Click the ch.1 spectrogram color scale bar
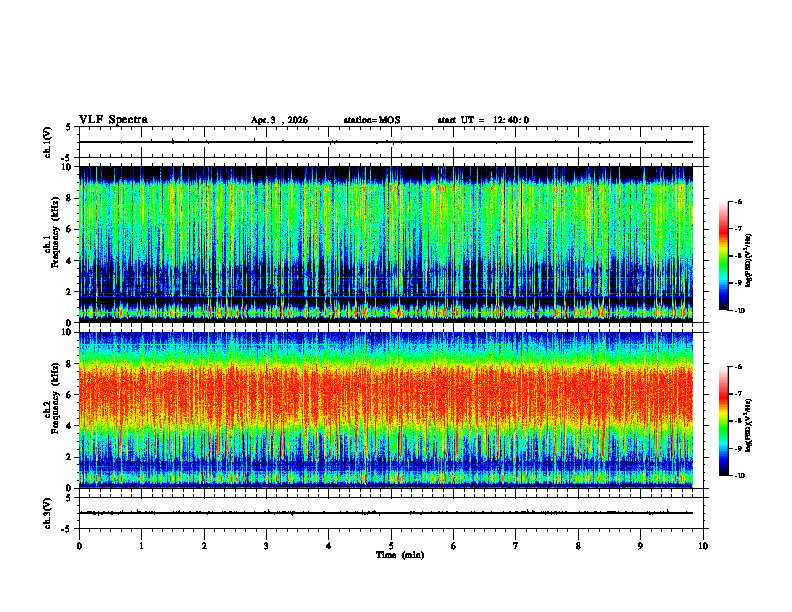The width and height of the screenshot is (792, 612). pyautogui.click(x=723, y=256)
